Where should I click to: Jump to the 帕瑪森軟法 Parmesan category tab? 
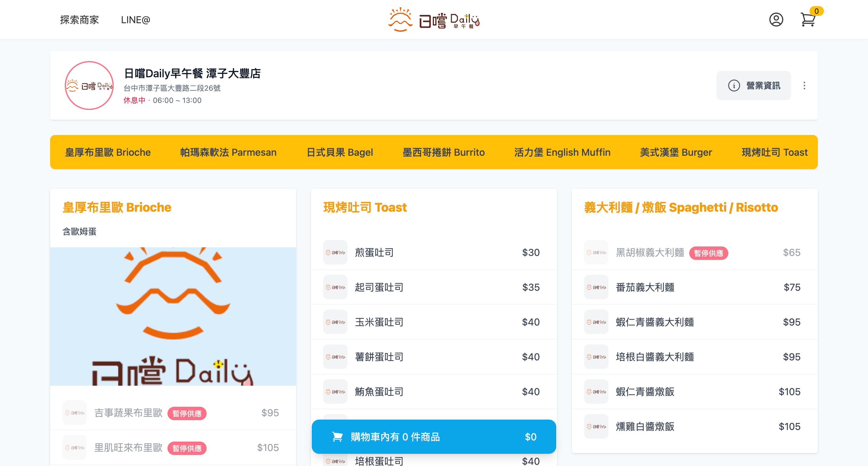click(x=228, y=152)
